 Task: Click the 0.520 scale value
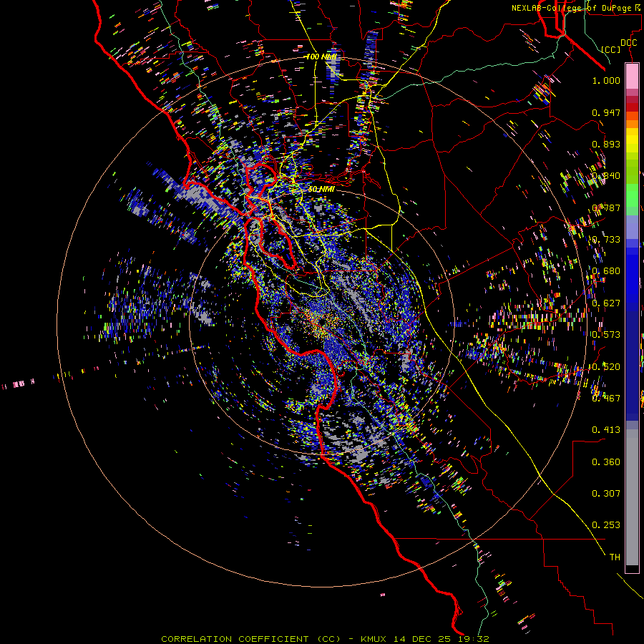click(x=606, y=367)
